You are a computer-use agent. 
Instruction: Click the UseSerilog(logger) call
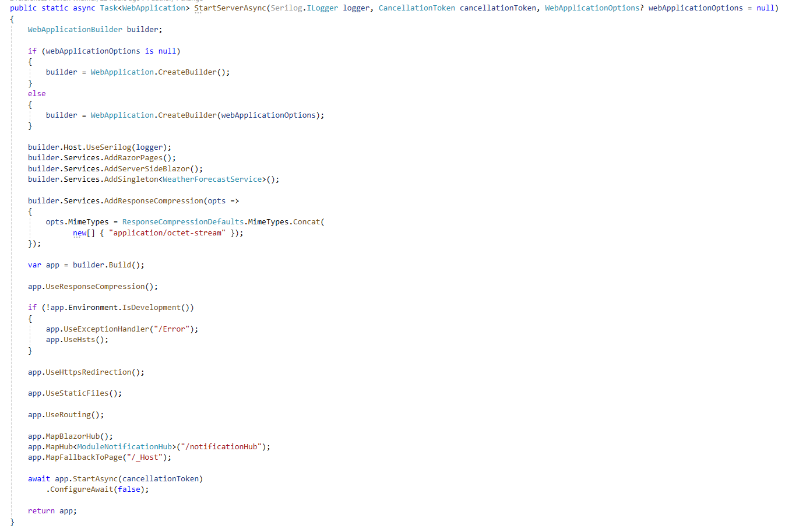[x=127, y=147]
